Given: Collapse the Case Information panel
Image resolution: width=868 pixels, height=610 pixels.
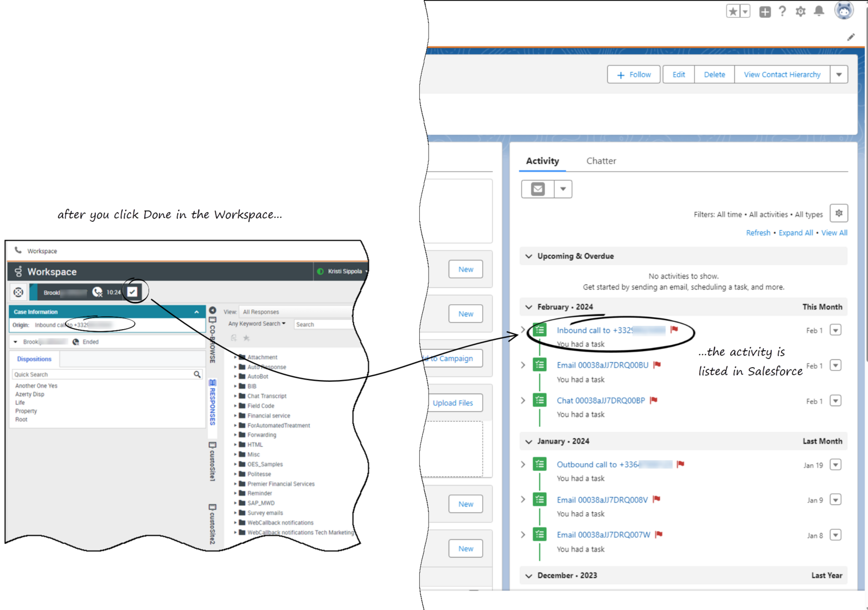Looking at the screenshot, I should (x=196, y=312).
